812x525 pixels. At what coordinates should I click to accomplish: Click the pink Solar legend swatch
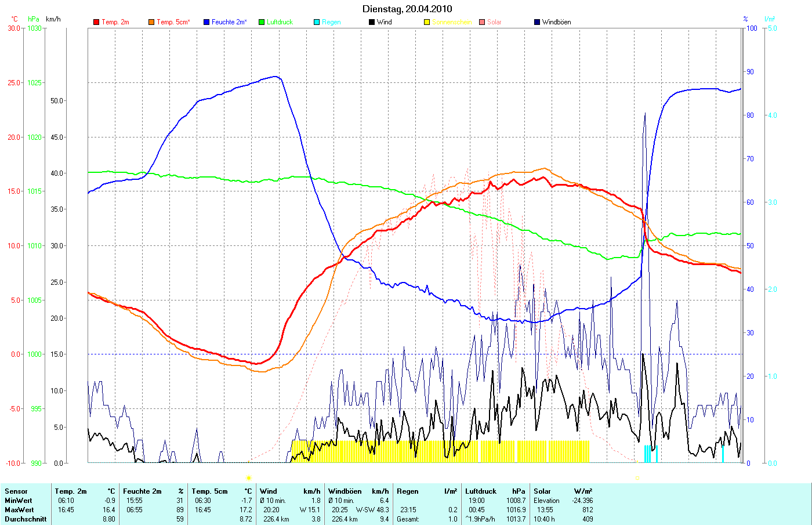482,22
